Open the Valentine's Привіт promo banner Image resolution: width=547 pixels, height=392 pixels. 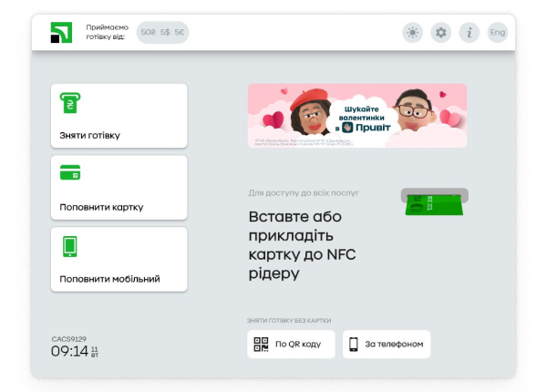click(x=357, y=116)
